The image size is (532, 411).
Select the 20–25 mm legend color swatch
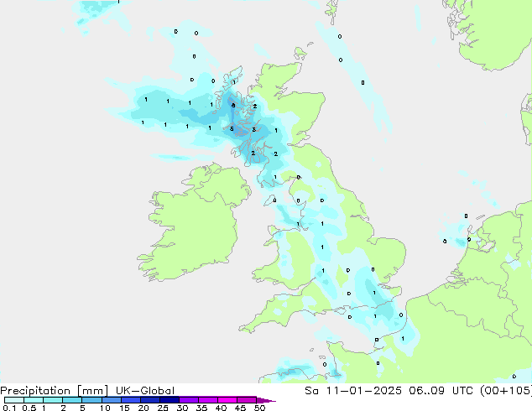coord(149,400)
